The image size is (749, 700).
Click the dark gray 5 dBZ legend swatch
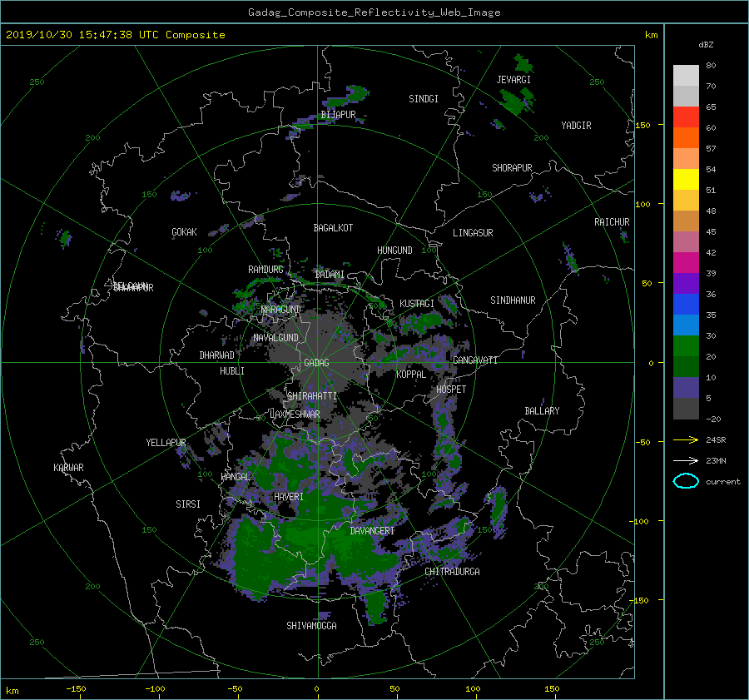686,409
